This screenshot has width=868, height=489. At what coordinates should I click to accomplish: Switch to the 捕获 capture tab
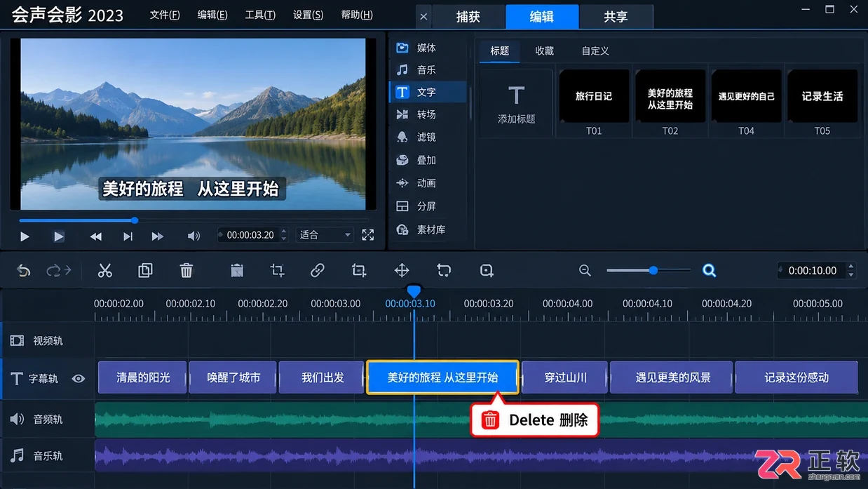pyautogui.click(x=468, y=17)
